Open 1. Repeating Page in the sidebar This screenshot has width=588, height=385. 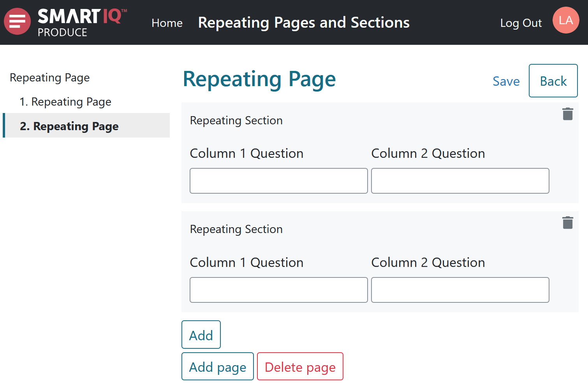coord(65,102)
